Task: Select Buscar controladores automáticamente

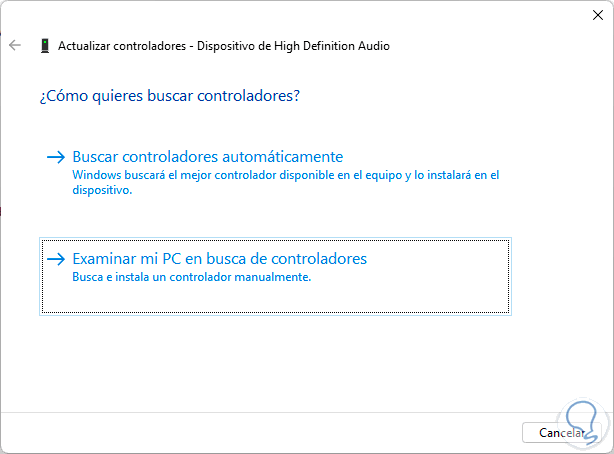Action: (x=208, y=157)
